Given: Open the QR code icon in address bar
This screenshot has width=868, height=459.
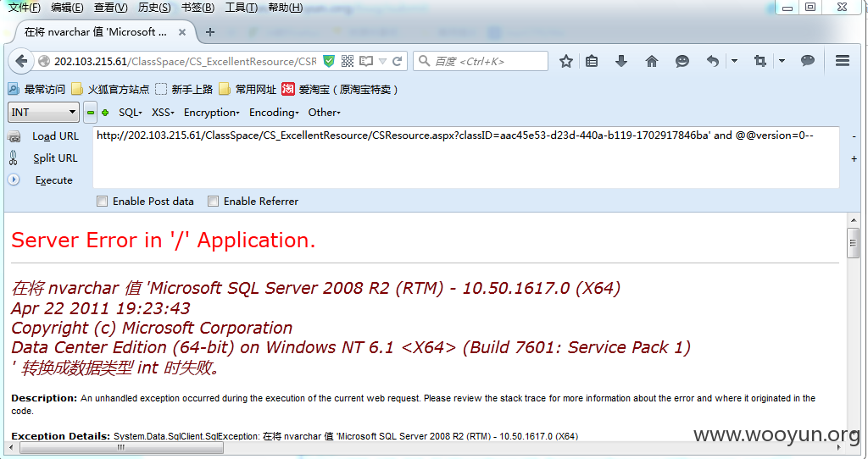Looking at the screenshot, I should [347, 61].
